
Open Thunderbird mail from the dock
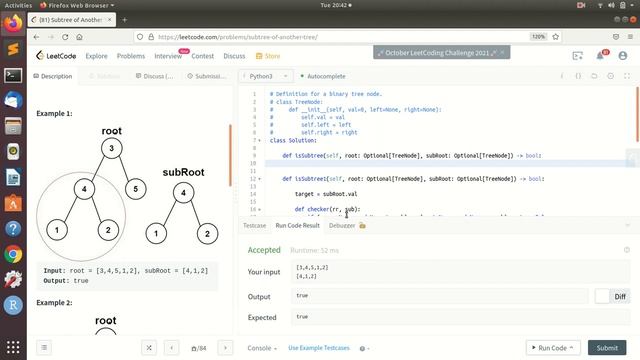13,100
